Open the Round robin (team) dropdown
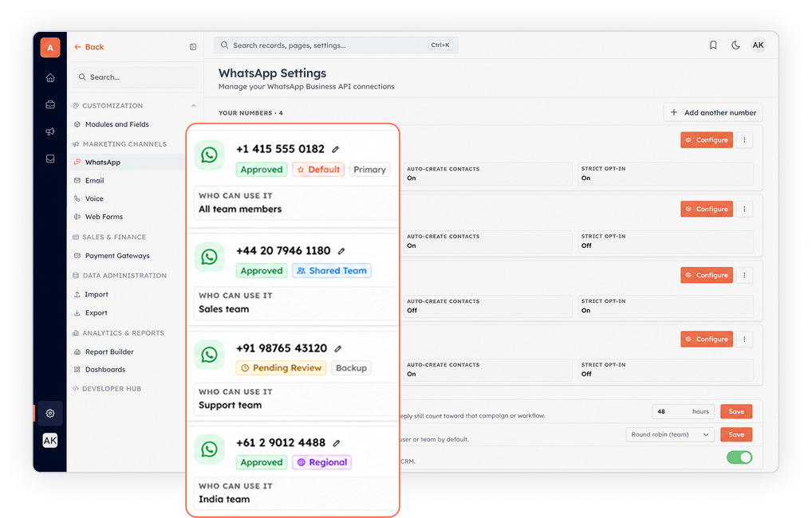This screenshot has width=812, height=518. 670,434
